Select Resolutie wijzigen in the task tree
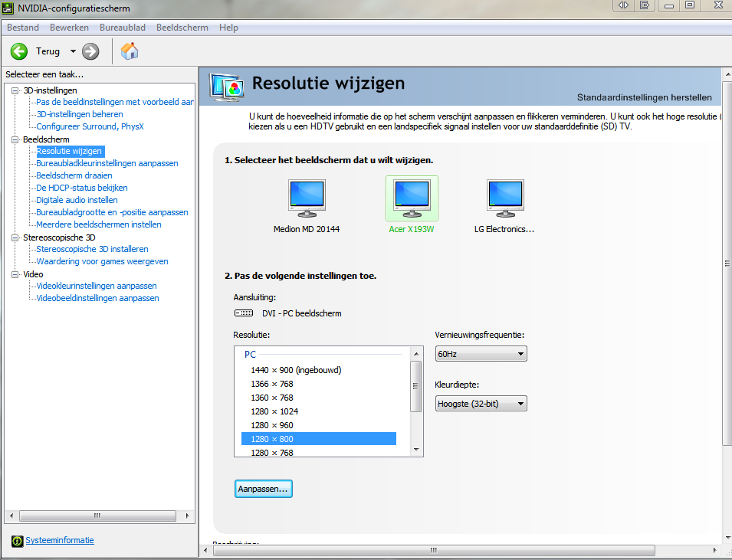This screenshot has height=560, width=732. [x=70, y=151]
